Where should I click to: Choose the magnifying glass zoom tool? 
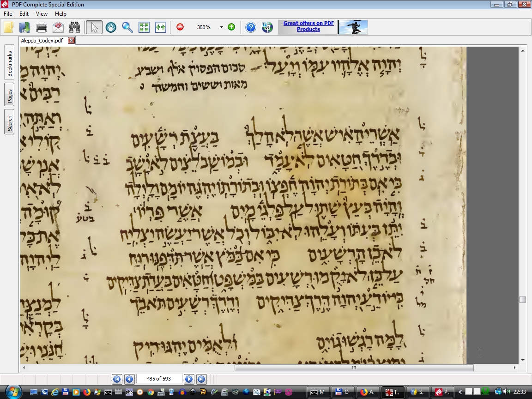click(x=127, y=27)
